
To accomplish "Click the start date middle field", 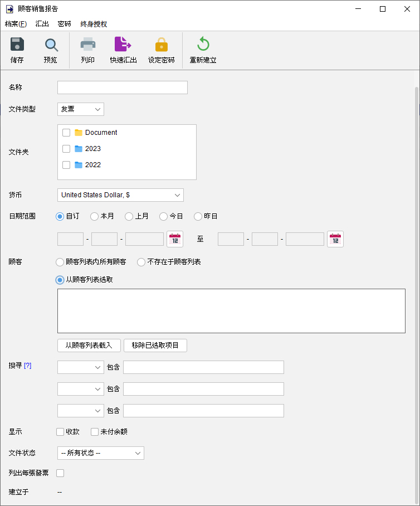I will click(x=105, y=239).
